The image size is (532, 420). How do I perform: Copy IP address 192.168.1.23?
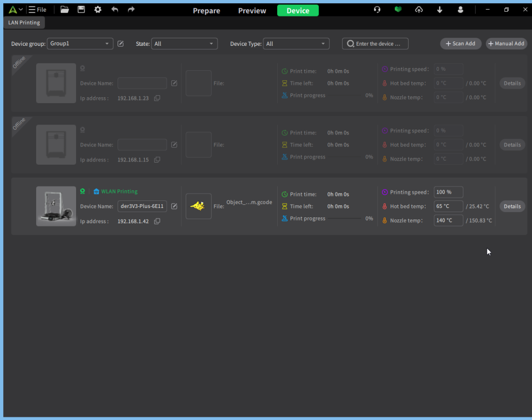coord(157,98)
